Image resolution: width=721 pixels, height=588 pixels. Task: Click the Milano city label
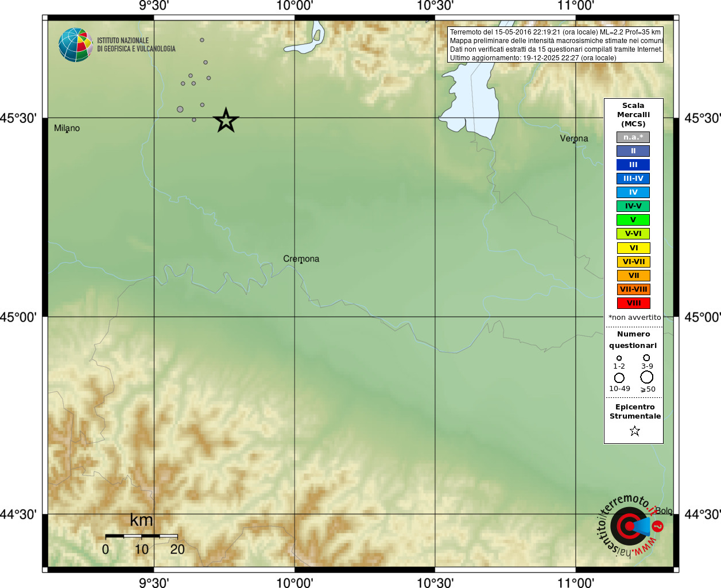point(67,128)
